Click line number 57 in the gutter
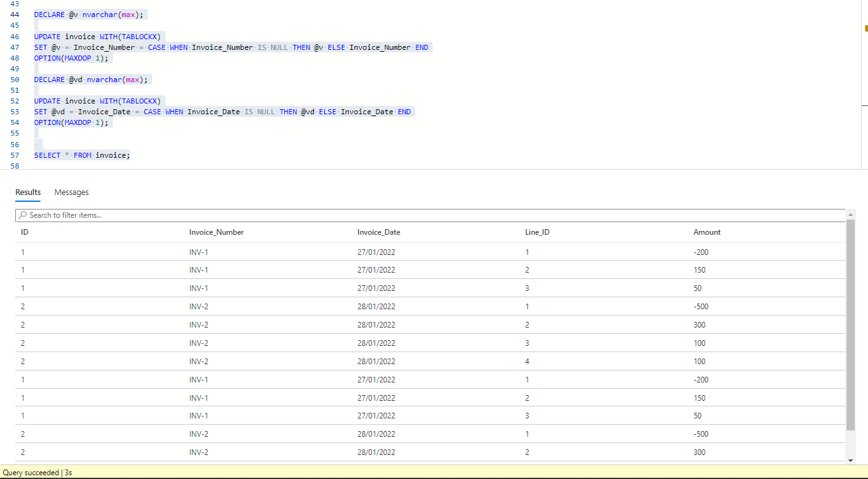 pyautogui.click(x=15, y=155)
